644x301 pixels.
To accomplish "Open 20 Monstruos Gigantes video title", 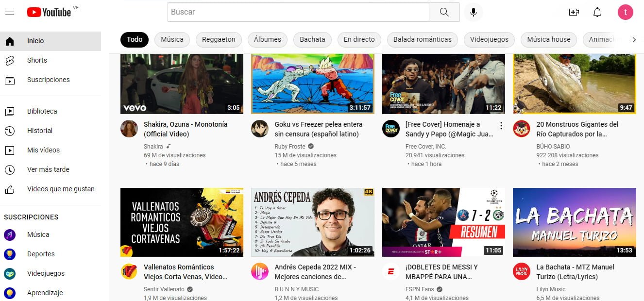I will 577,129.
